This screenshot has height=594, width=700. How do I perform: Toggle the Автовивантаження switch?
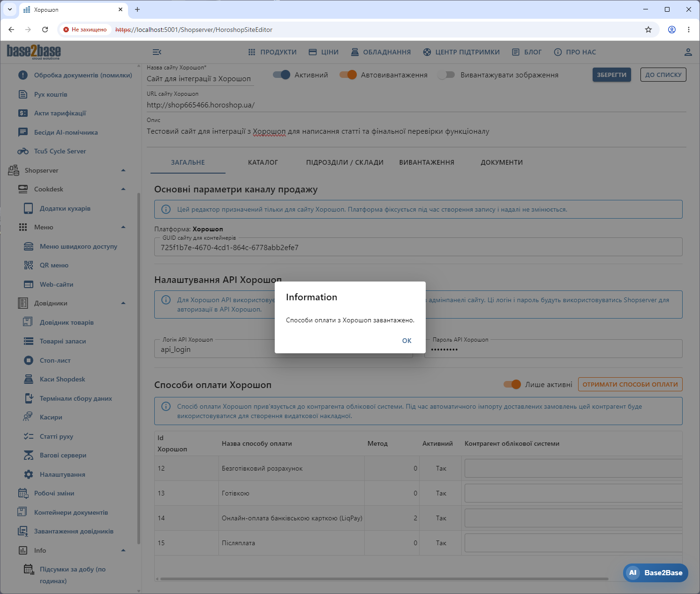(348, 75)
